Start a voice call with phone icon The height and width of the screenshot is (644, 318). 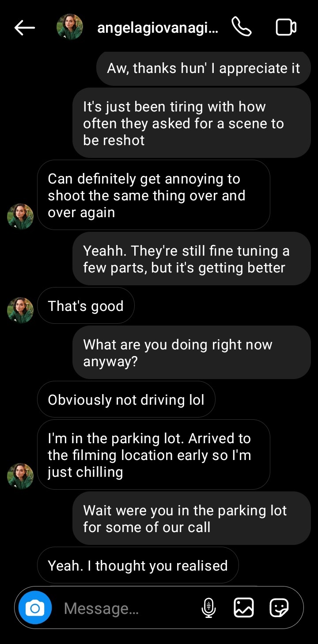tap(242, 27)
